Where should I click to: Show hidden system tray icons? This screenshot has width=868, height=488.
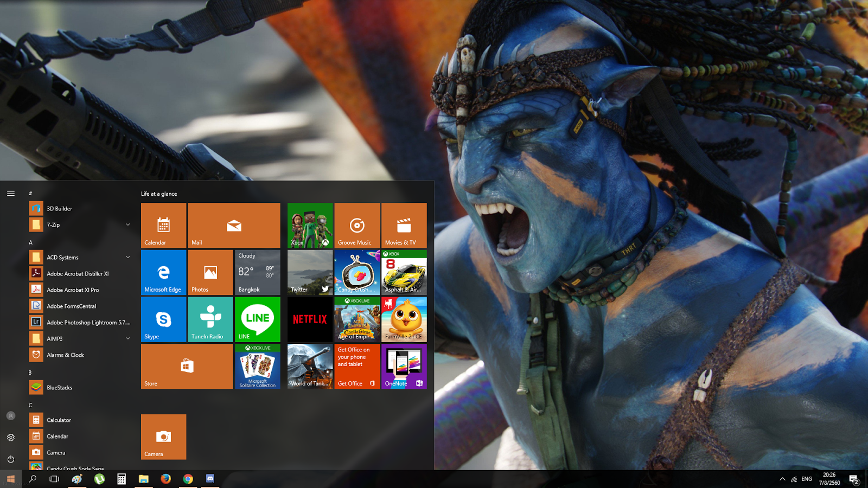pos(782,479)
